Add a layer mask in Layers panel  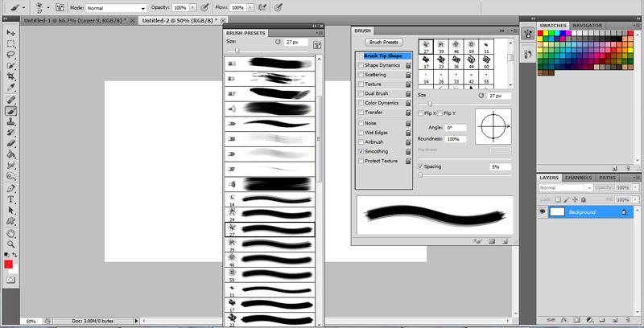576,319
